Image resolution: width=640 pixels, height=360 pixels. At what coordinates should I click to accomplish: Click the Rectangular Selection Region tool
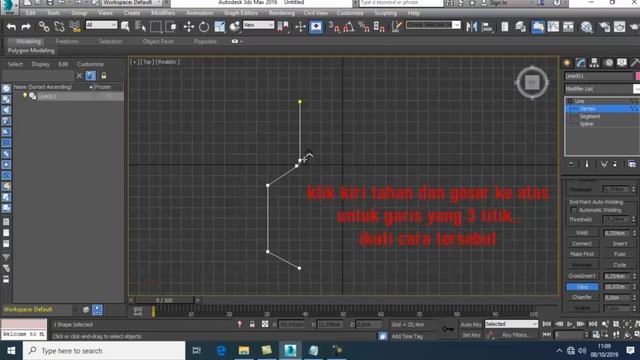click(156, 27)
